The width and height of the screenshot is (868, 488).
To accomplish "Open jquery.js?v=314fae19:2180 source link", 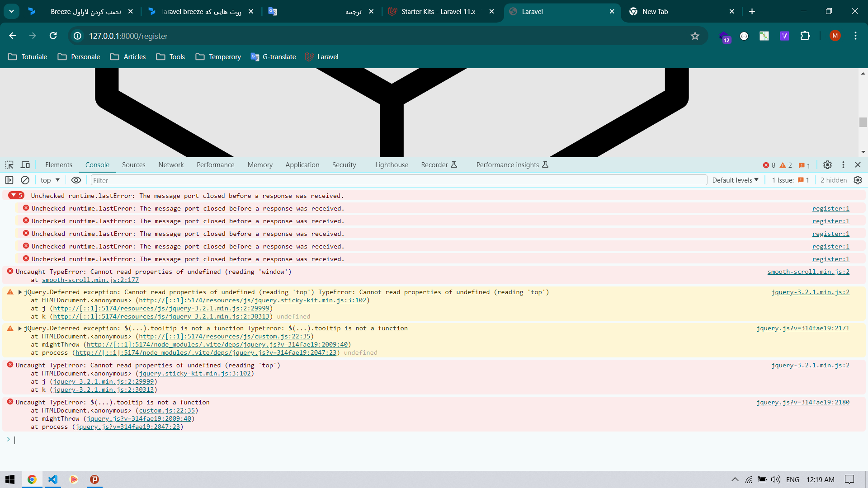I will click(x=803, y=402).
